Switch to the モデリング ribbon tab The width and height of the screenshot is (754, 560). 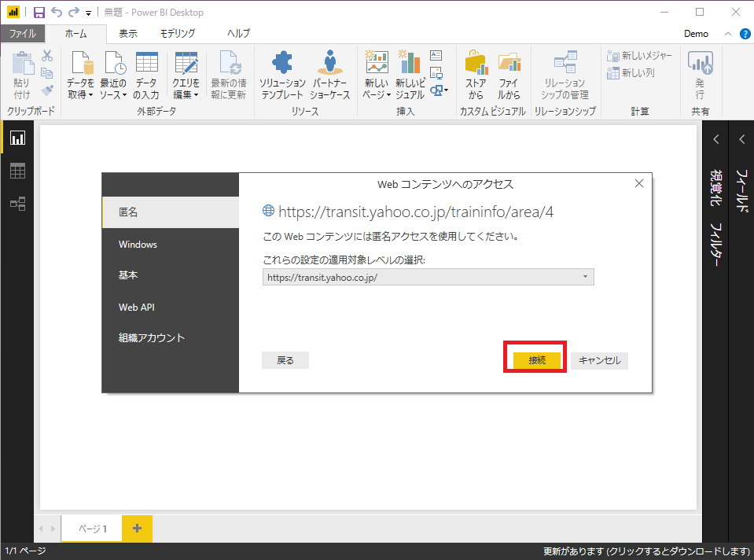[178, 34]
